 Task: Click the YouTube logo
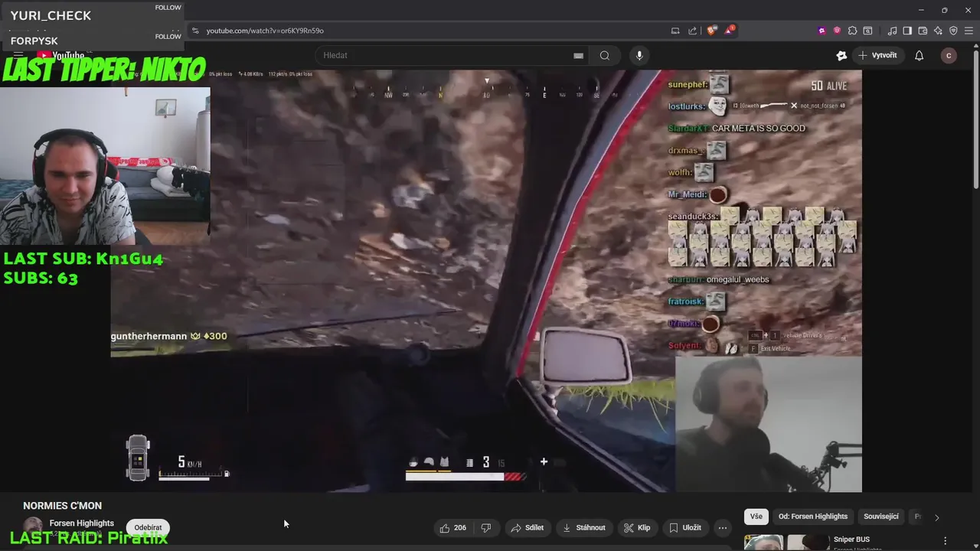[x=61, y=55]
